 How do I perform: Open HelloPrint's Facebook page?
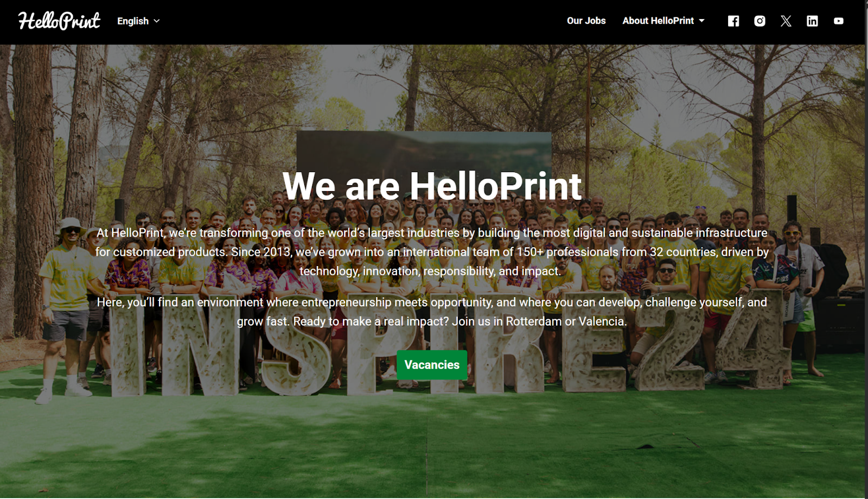coord(733,21)
